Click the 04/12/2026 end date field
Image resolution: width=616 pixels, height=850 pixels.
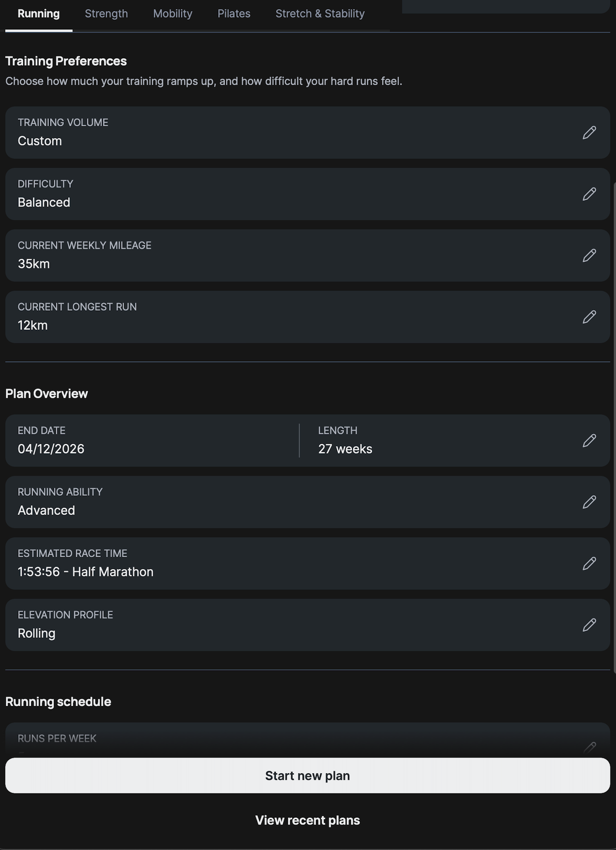tap(51, 449)
